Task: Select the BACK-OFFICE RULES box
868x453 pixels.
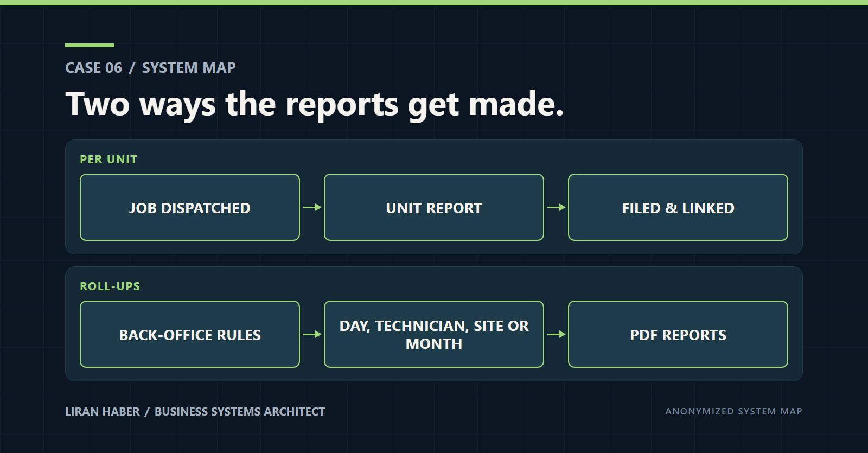Action: (x=190, y=334)
